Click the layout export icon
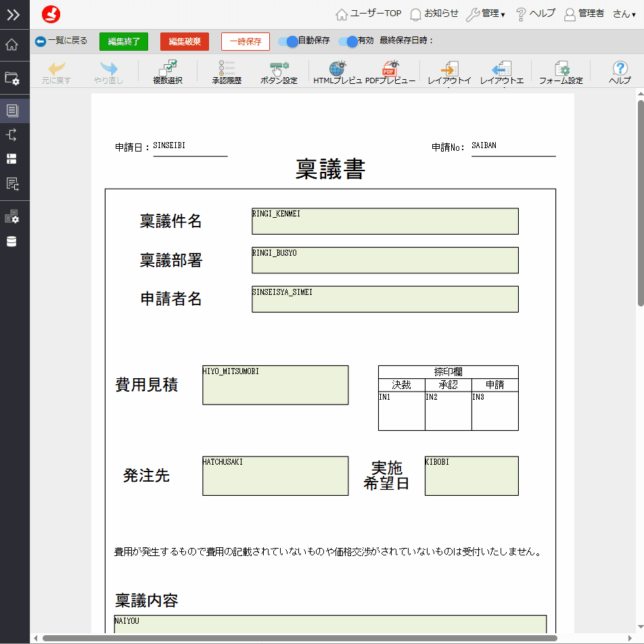This screenshot has height=644, width=644. tap(501, 72)
